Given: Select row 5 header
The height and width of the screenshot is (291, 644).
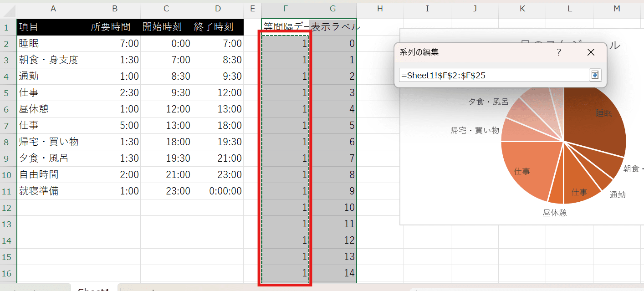Looking at the screenshot, I should (x=6, y=93).
